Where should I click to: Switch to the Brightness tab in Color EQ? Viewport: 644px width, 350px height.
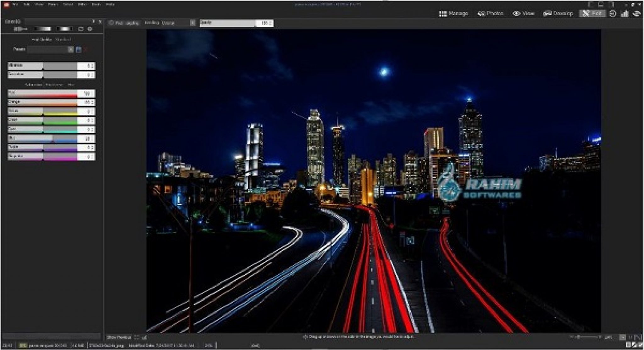click(x=54, y=84)
